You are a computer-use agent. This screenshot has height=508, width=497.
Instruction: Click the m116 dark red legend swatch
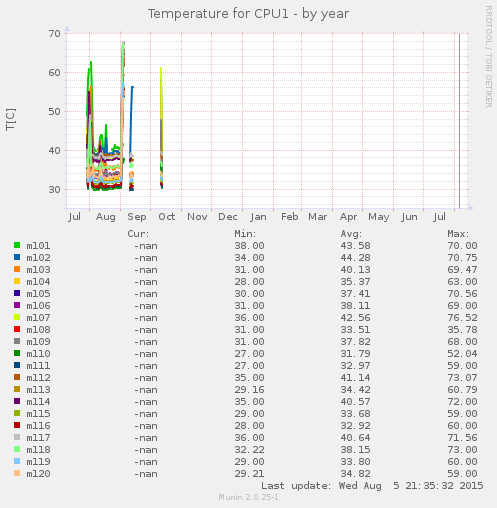tap(17, 425)
